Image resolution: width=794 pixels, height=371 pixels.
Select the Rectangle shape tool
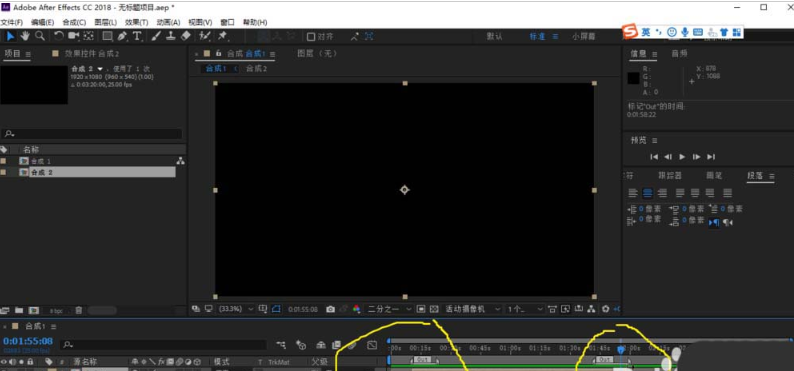coord(107,36)
